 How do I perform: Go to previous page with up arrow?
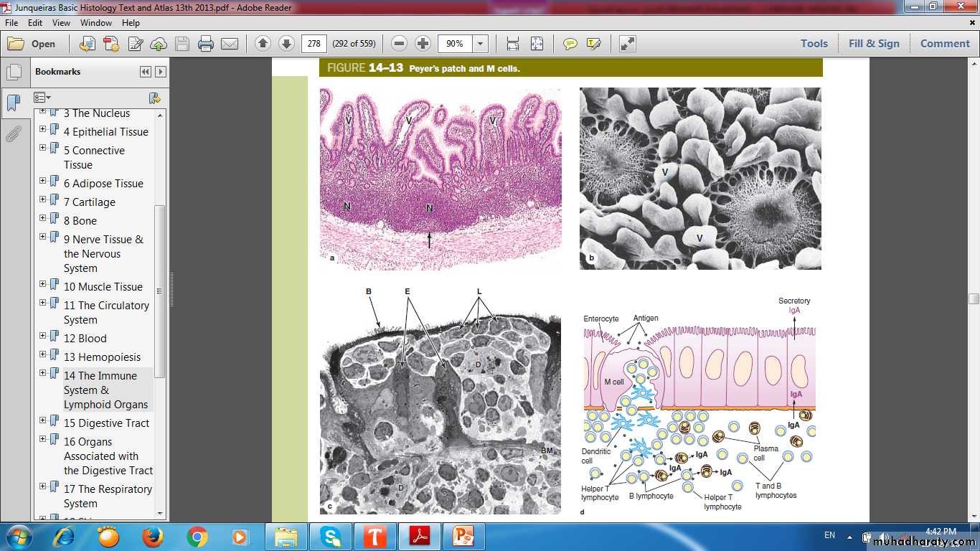tap(263, 44)
